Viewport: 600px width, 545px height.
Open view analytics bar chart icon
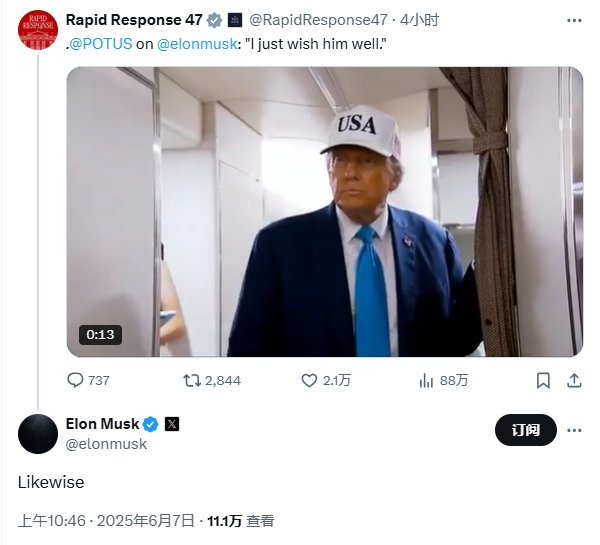coord(426,380)
